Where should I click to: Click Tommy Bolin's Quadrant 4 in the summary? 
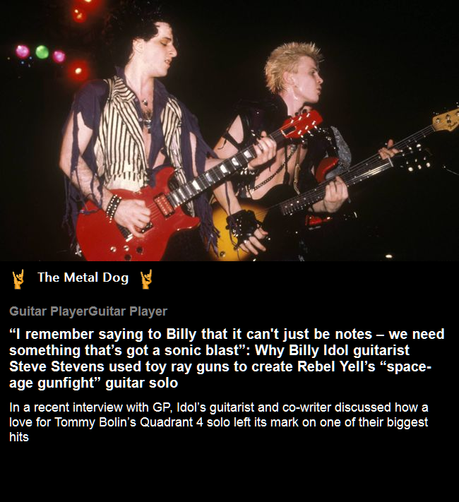(129, 422)
